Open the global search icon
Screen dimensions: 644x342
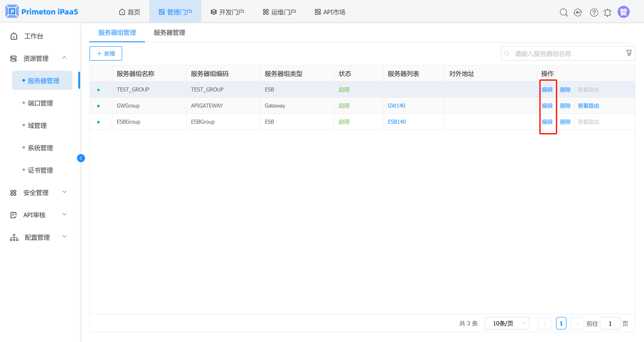(x=564, y=12)
